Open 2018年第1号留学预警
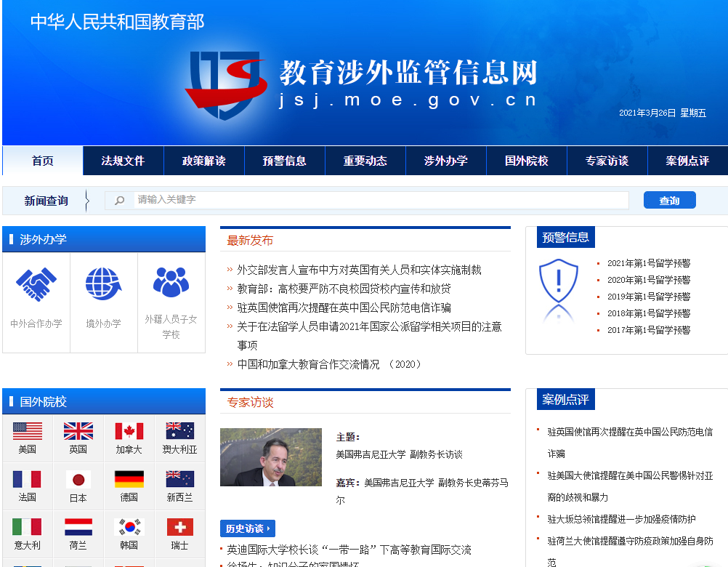728x567 pixels. (649, 313)
